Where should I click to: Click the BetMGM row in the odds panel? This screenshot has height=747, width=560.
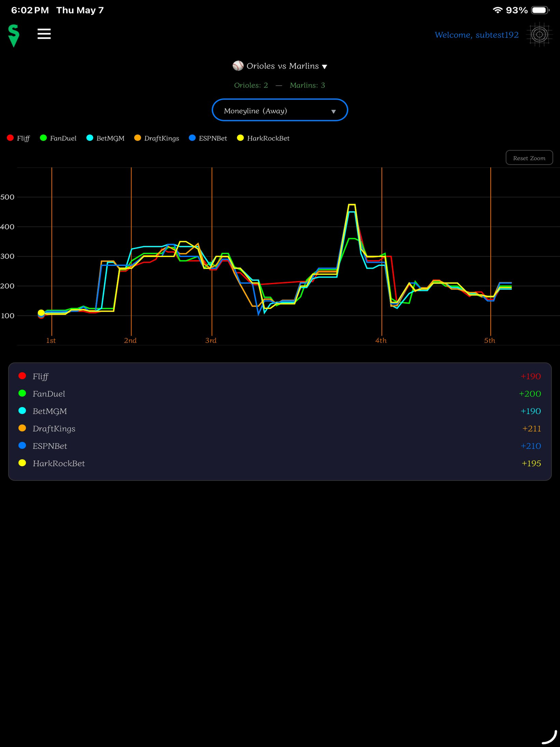tap(280, 411)
